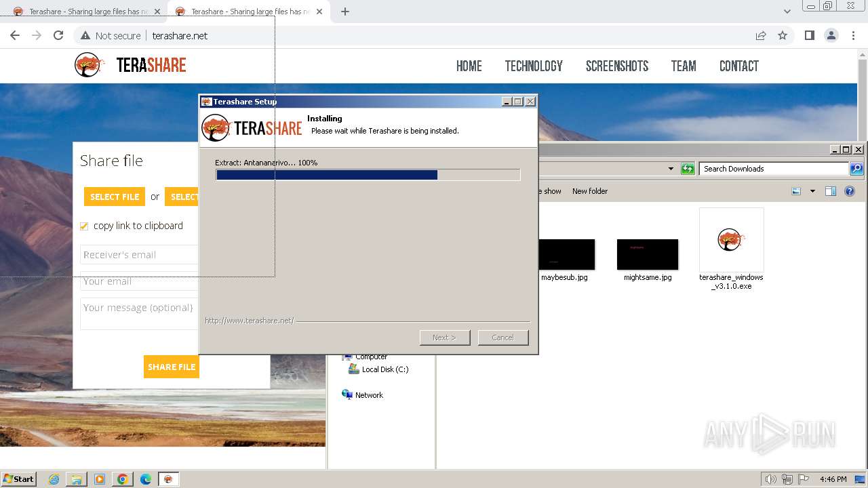Click the 4:46 PM clock
Screen dimensions: 868x488
(x=833, y=479)
